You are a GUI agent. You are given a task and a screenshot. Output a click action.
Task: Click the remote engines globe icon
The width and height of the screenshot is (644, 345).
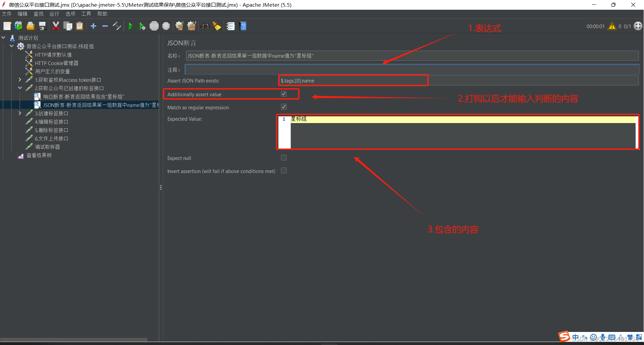(x=638, y=26)
